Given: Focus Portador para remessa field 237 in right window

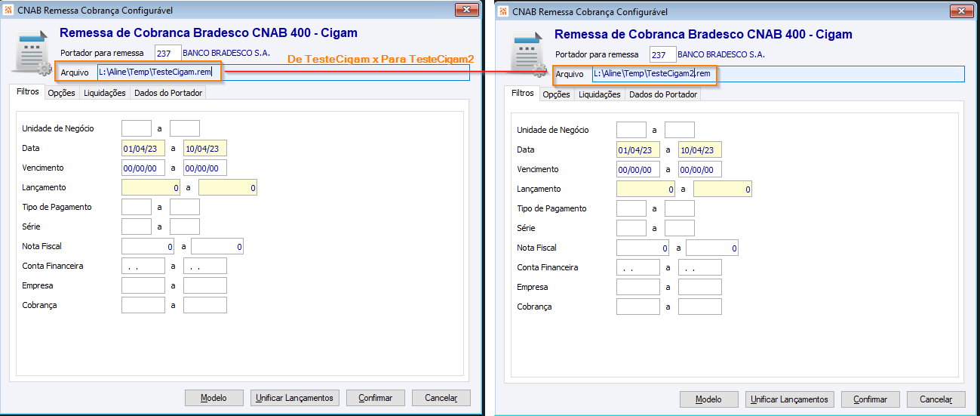Looking at the screenshot, I should coord(663,55).
